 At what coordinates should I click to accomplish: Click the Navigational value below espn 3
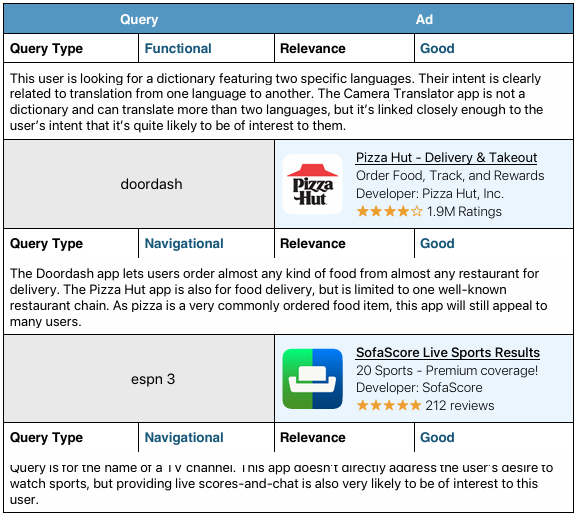(x=184, y=437)
